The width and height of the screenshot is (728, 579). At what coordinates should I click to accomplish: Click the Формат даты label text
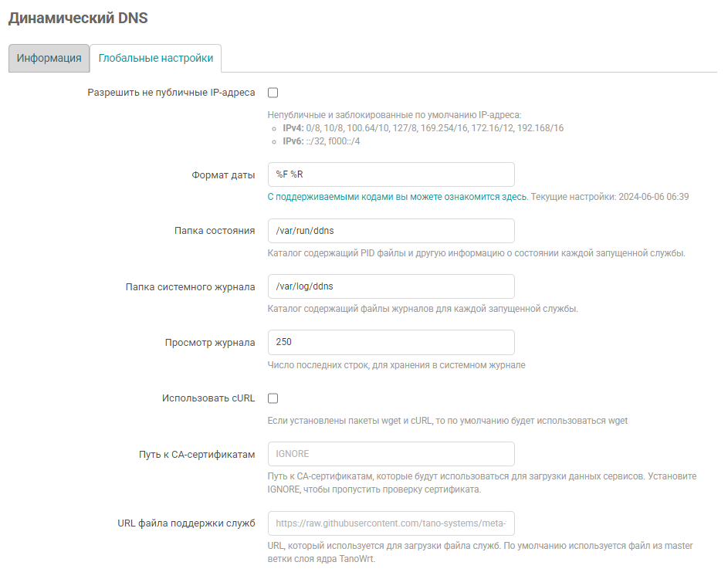223,175
